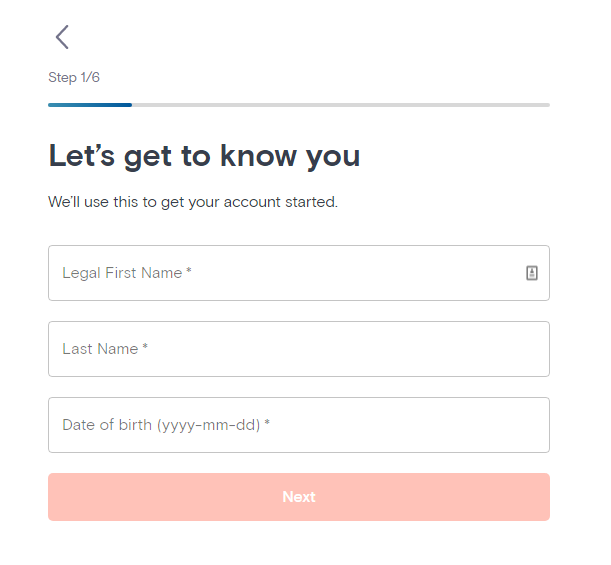
Task: Click the white "Next" text label
Action: click(299, 497)
